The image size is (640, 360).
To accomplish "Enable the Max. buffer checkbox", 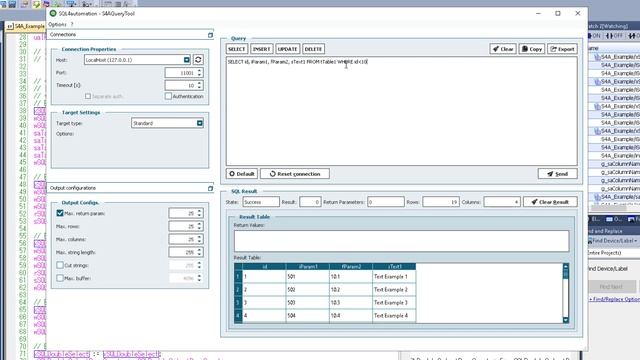I will (60, 278).
